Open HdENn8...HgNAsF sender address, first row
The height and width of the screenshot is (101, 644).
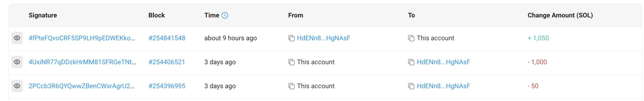point(324,38)
